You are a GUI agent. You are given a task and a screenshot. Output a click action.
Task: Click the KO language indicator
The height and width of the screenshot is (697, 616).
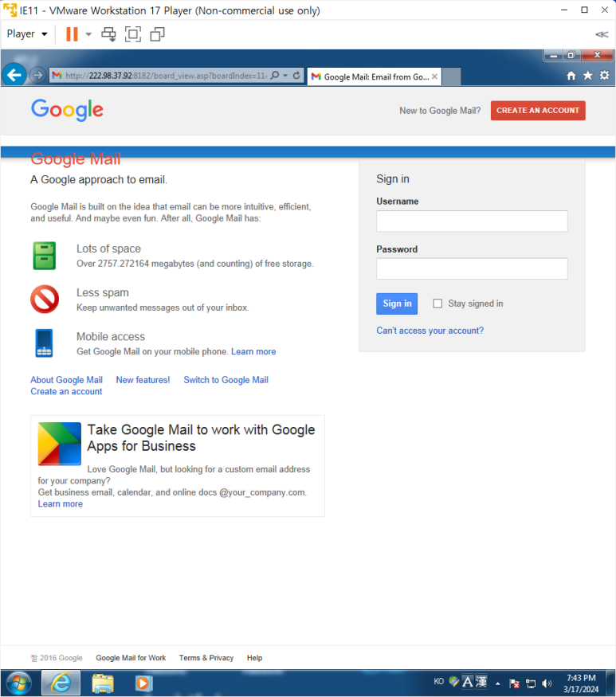click(438, 681)
